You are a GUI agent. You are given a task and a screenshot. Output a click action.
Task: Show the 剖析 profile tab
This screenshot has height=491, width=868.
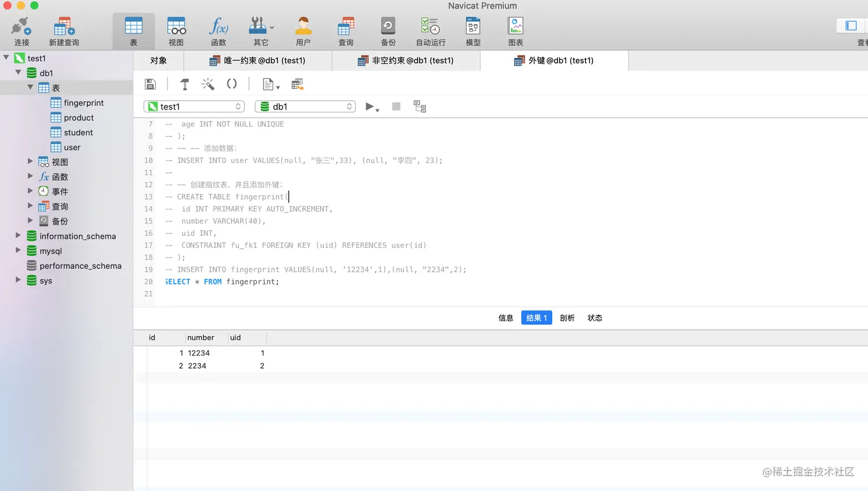[x=567, y=318]
